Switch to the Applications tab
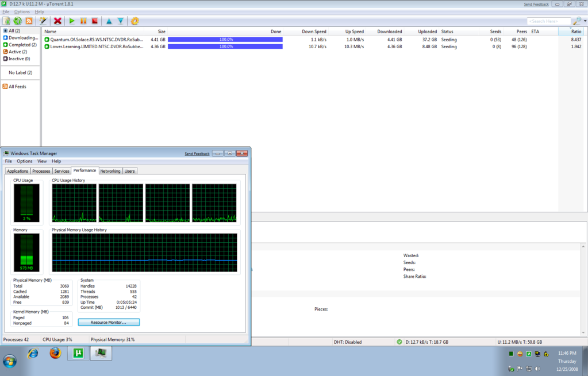Screen dimensions: 588x376 [x=18, y=171]
